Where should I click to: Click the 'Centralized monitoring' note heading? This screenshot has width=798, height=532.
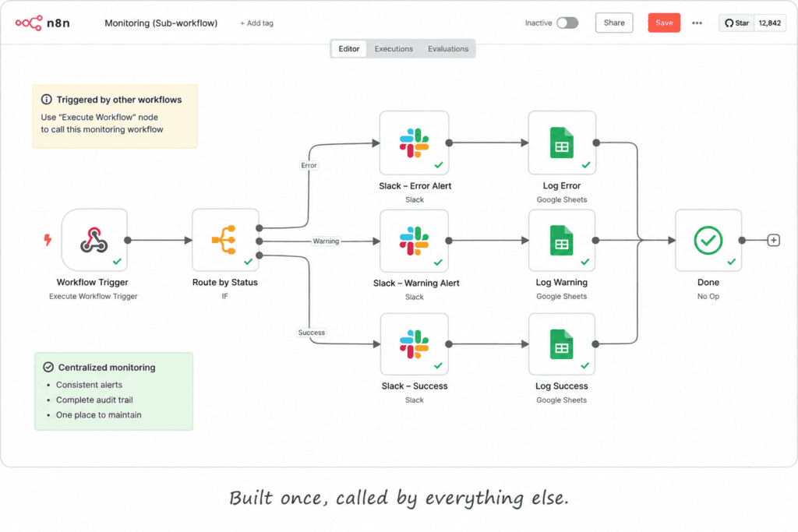click(x=107, y=367)
